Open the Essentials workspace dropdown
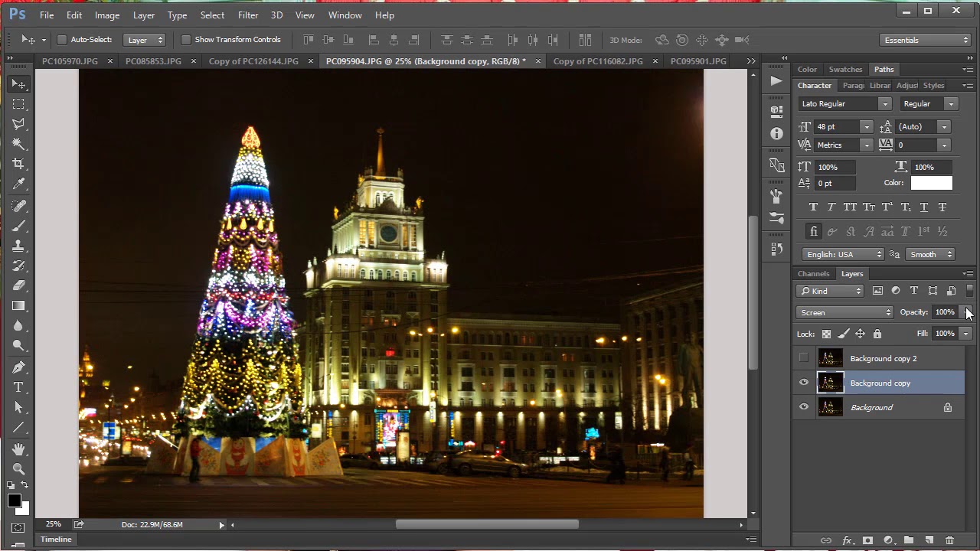Viewport: 980px width, 551px height. pos(926,40)
